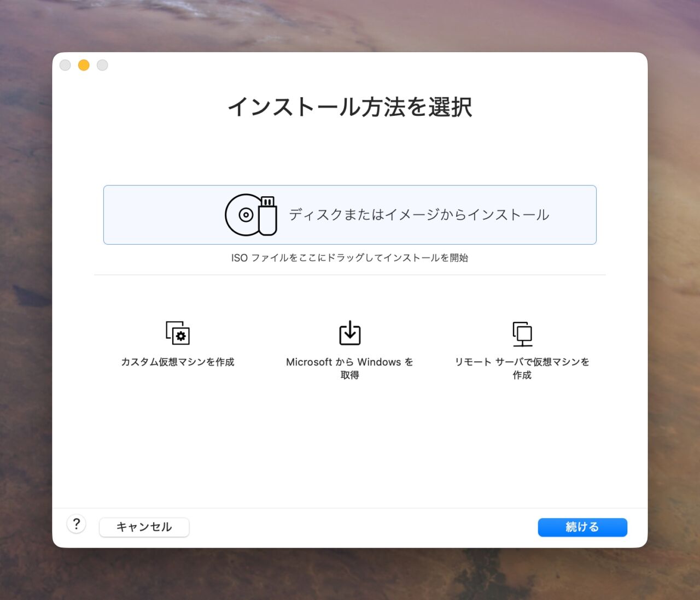This screenshot has height=600, width=700.
Task: Click the USB stick part of install icon
Action: 267,217
